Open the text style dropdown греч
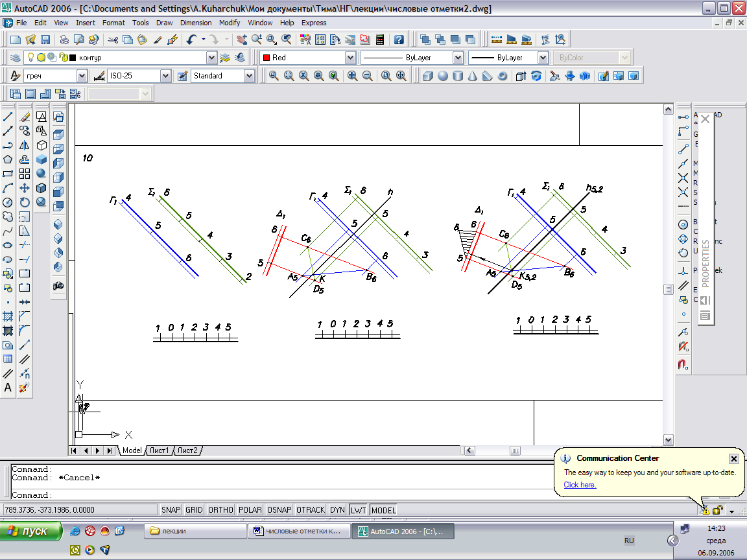 [82, 76]
